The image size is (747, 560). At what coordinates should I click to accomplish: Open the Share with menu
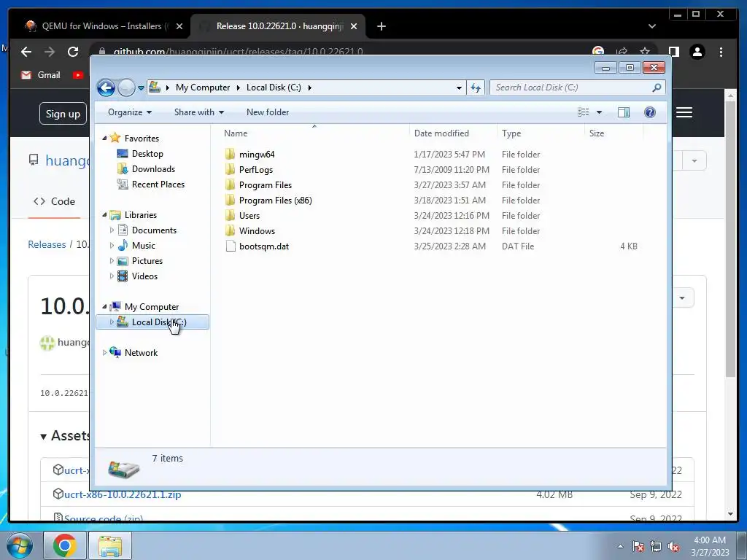(198, 112)
